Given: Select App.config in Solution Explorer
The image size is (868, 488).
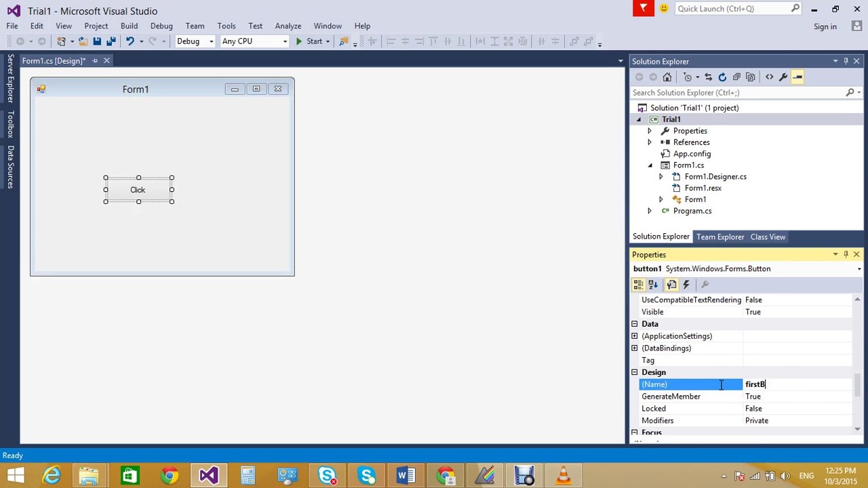Looking at the screenshot, I should [x=692, y=154].
